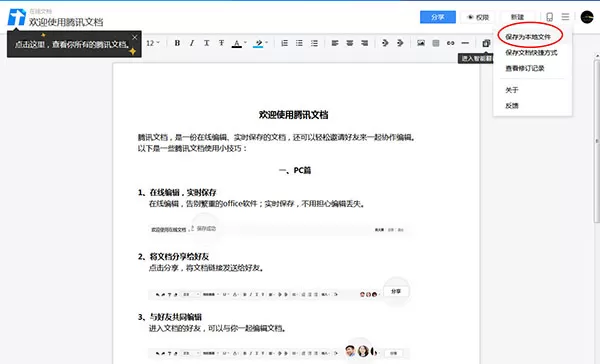The height and width of the screenshot is (364, 600).
Task: Open the mobile phone view icon
Action: tap(549, 17)
